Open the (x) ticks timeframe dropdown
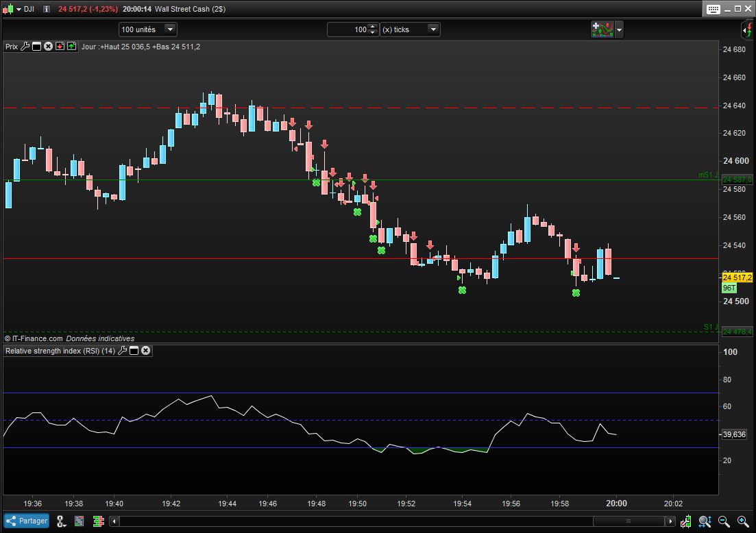The width and height of the screenshot is (756, 533). tap(410, 29)
